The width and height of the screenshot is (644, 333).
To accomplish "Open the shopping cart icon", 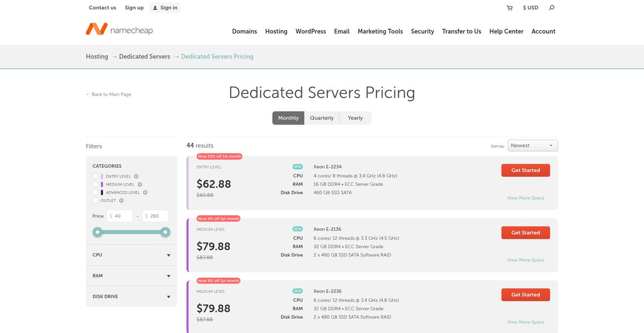I will coord(509,8).
